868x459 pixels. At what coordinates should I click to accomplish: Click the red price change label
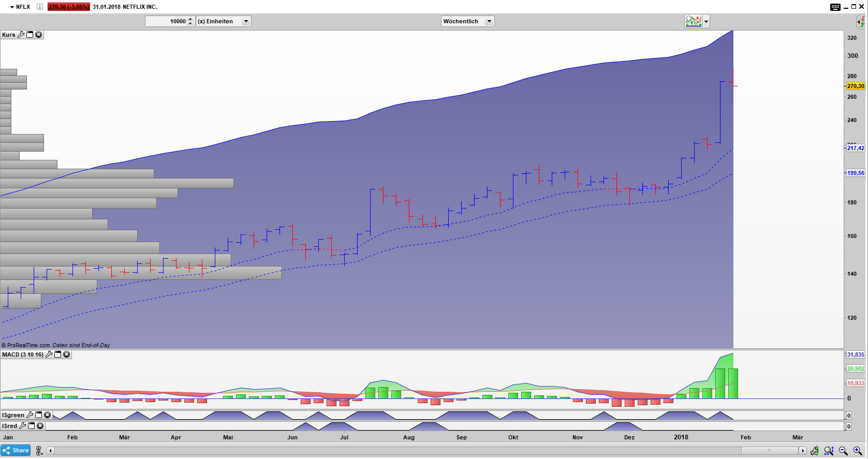(x=68, y=7)
